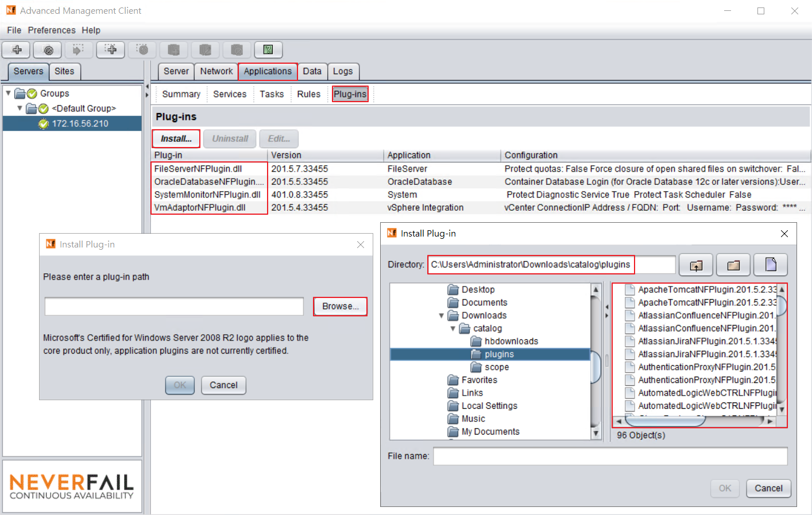
Task: Select the plugins folder in directory tree
Action: click(490, 354)
